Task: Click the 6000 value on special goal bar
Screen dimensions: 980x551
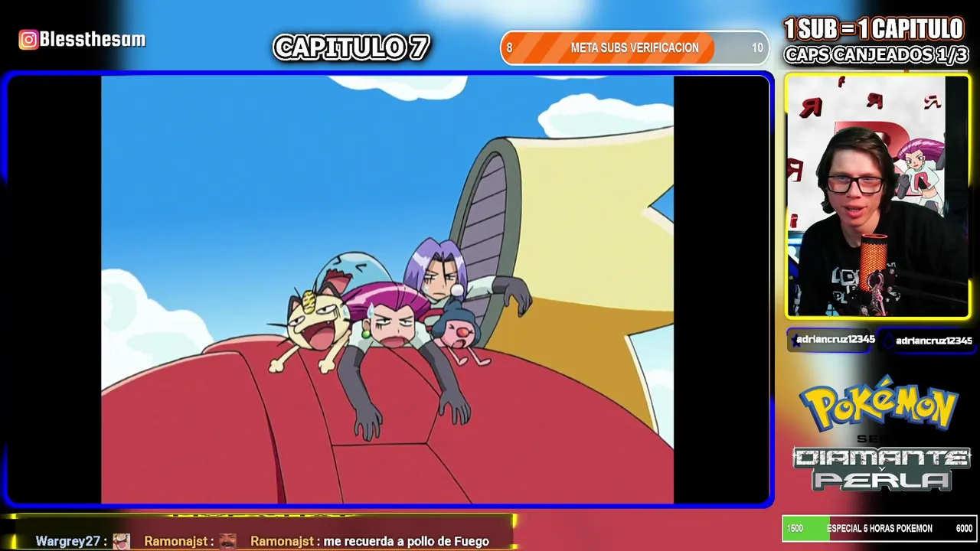Action: (964, 528)
